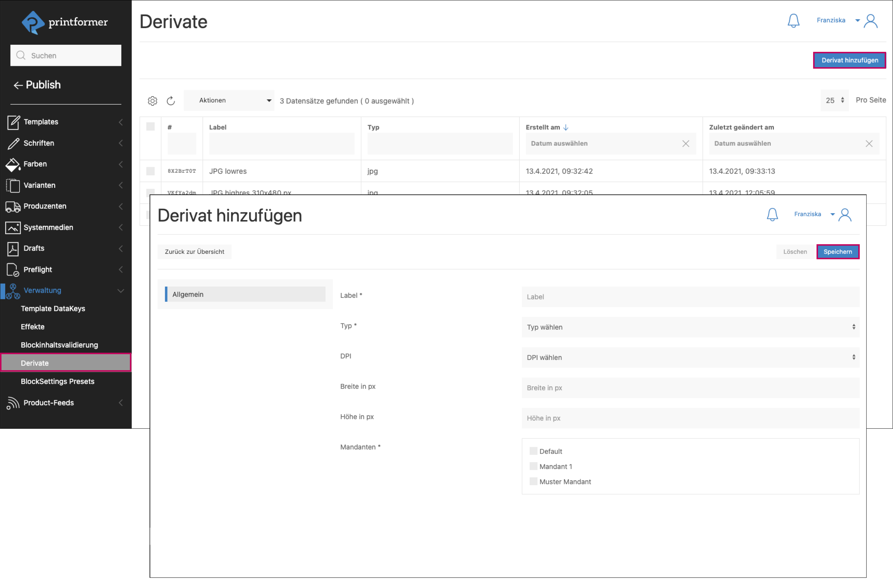Clear the Erstellt am date filter

(x=685, y=144)
